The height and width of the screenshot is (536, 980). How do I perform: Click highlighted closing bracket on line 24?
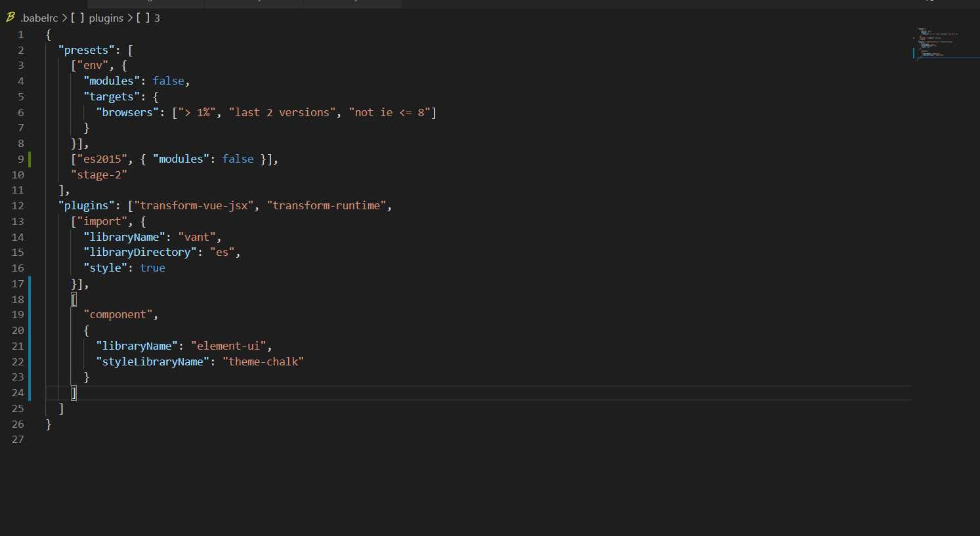tap(74, 392)
